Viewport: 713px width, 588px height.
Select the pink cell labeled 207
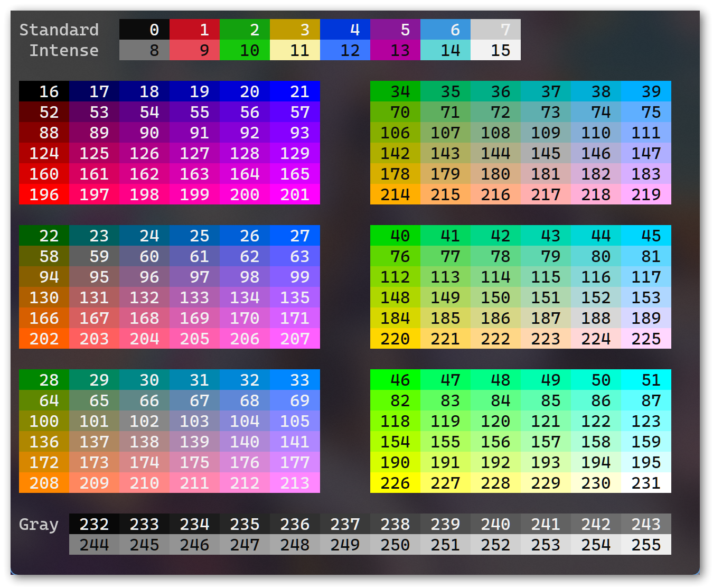click(295, 339)
